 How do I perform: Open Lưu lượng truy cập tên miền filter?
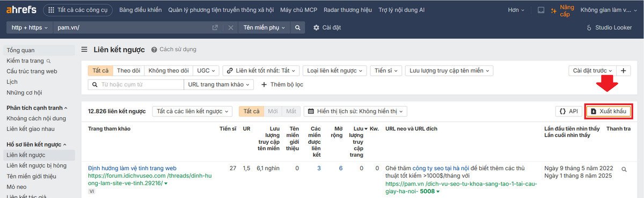(x=449, y=70)
